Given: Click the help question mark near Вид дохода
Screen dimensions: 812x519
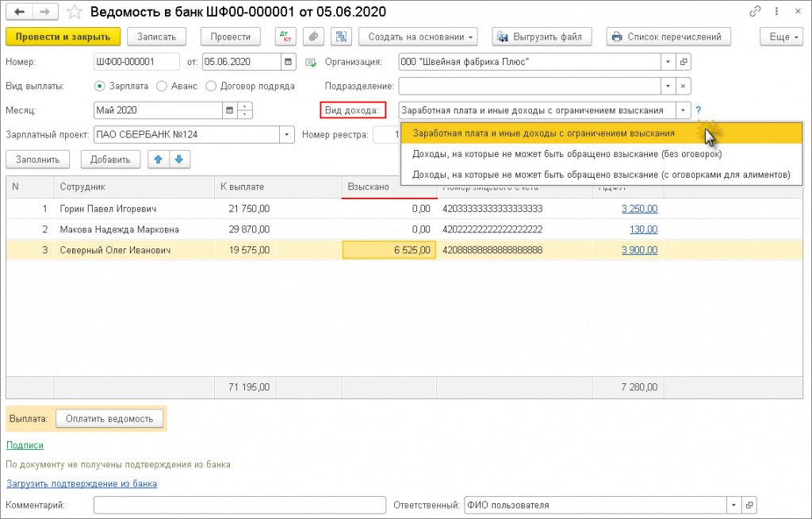Looking at the screenshot, I should pos(699,110).
